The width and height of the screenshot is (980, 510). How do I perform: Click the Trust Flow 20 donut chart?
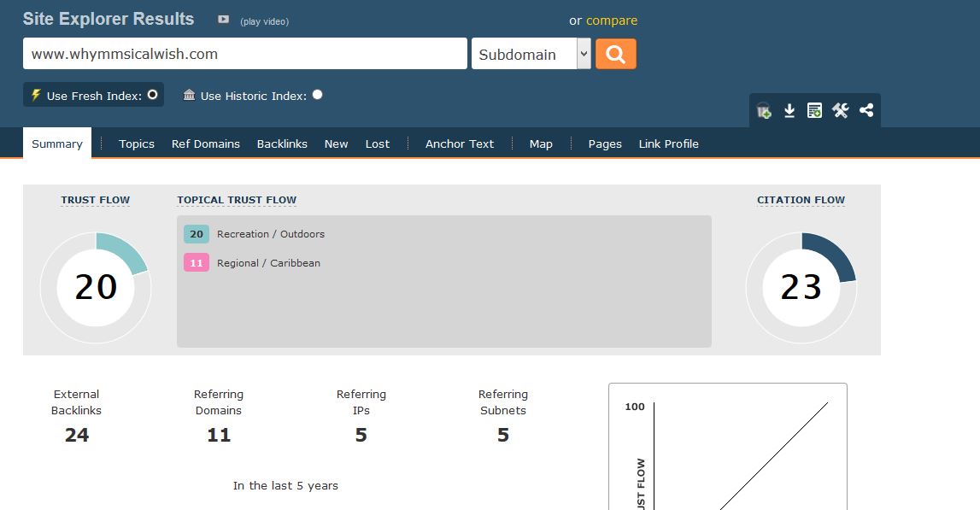pos(96,288)
